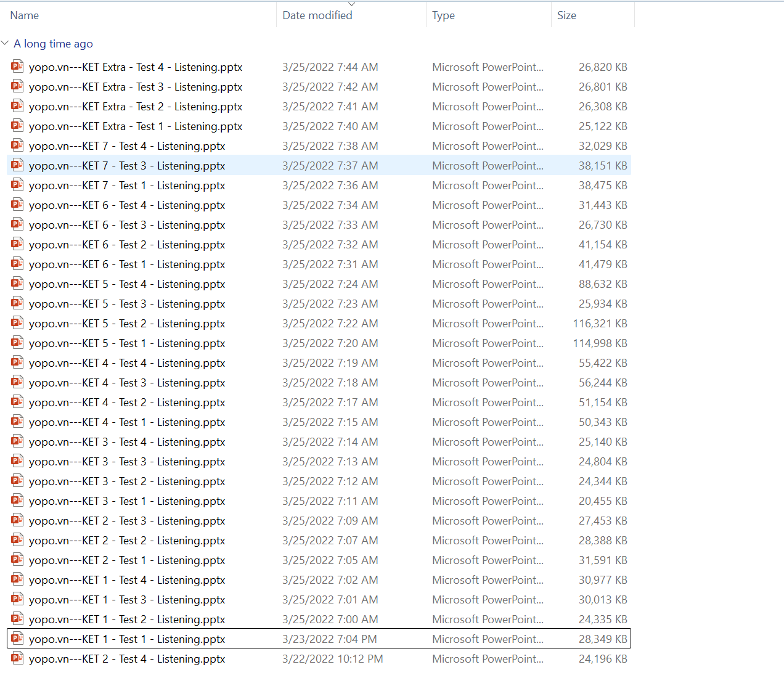Sort by the Size column header
Screen dimensions: 784x683
click(x=566, y=15)
